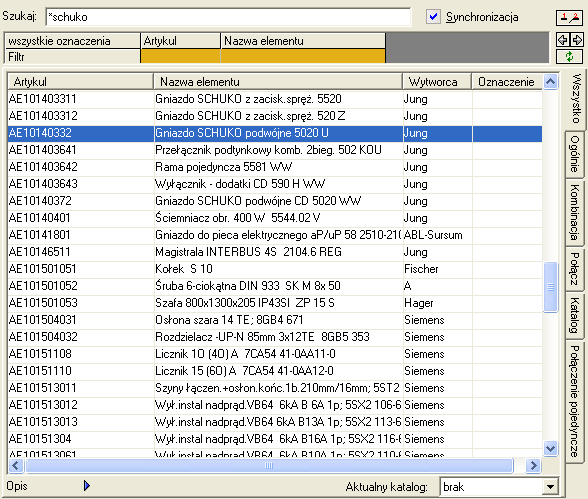
Task: Select Licznik 15 (60) A row
Action: [x=275, y=371]
